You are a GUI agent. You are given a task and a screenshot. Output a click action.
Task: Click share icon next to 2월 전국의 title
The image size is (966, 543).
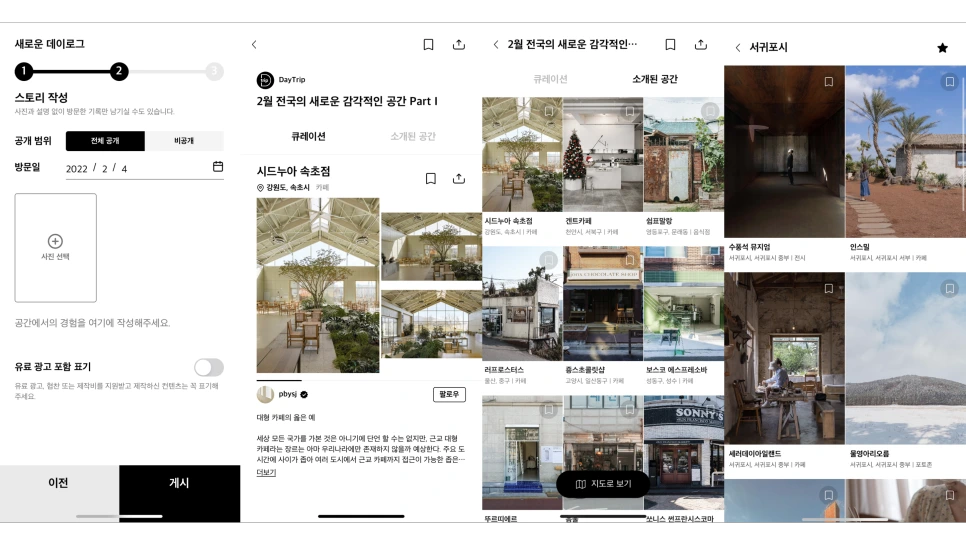click(700, 44)
